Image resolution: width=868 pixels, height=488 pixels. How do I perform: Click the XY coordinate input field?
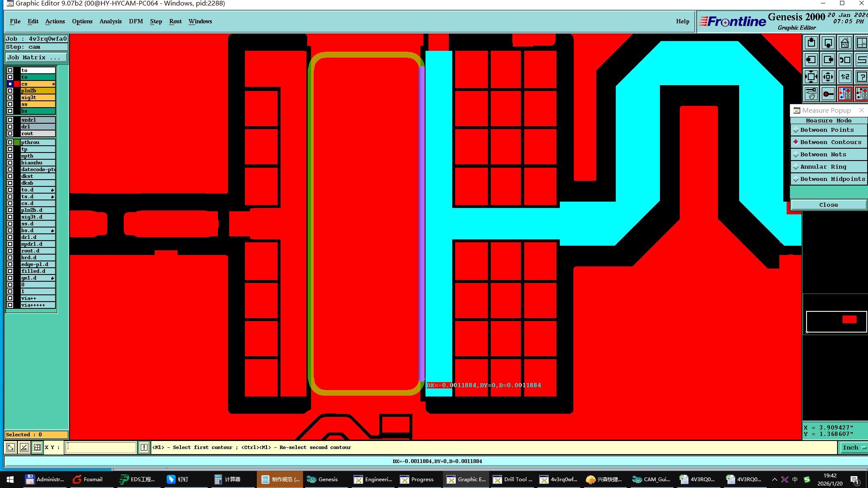click(x=101, y=447)
